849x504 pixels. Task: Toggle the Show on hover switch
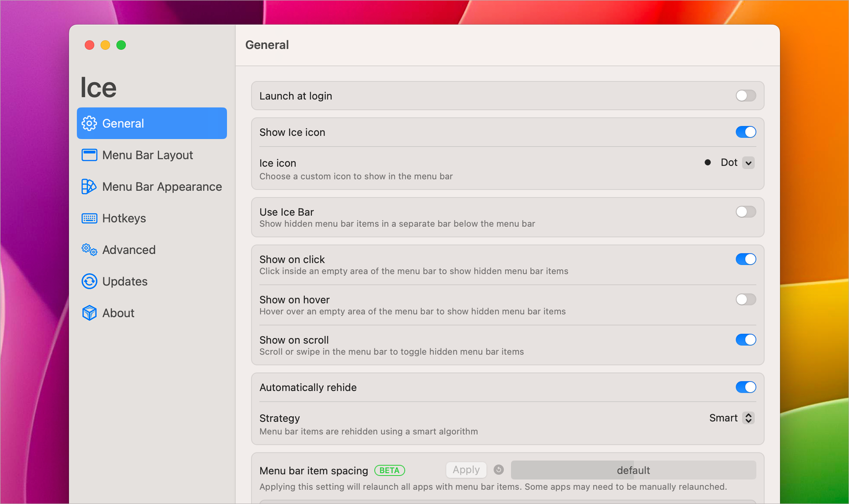tap(746, 300)
